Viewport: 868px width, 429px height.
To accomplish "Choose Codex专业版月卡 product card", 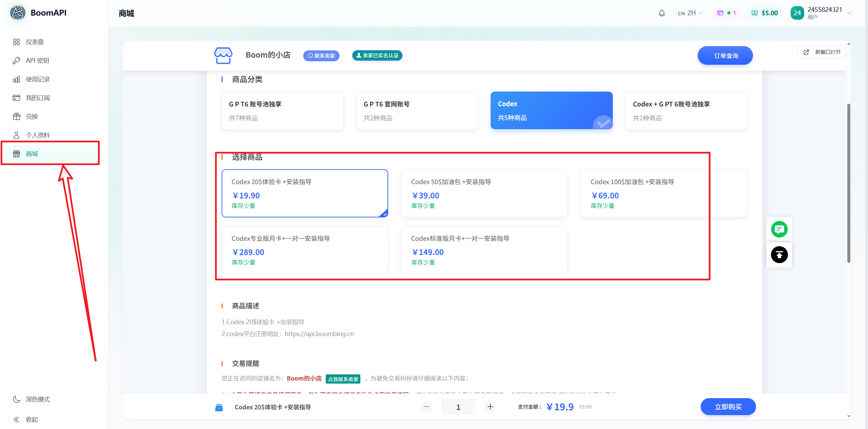I will 305,250.
